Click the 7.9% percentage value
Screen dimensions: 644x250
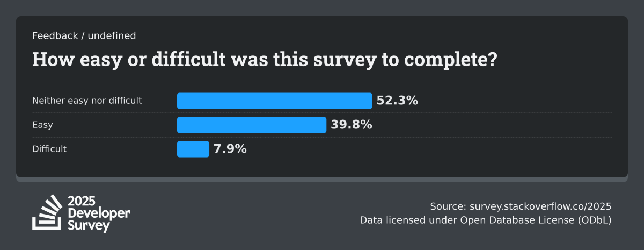click(230, 149)
